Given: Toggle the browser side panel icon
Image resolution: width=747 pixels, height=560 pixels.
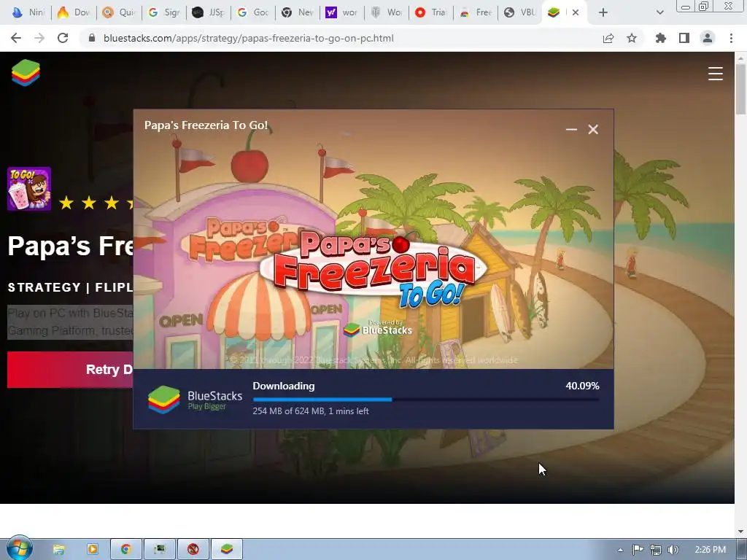Looking at the screenshot, I should [684, 38].
